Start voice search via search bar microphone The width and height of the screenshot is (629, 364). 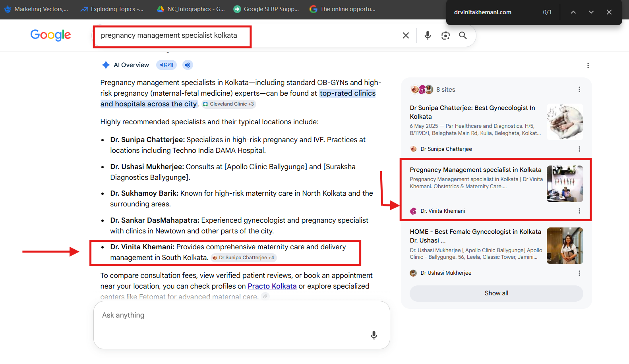428,35
